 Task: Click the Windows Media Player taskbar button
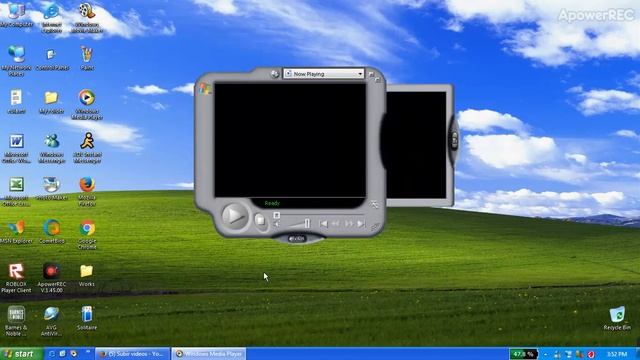(x=209, y=354)
